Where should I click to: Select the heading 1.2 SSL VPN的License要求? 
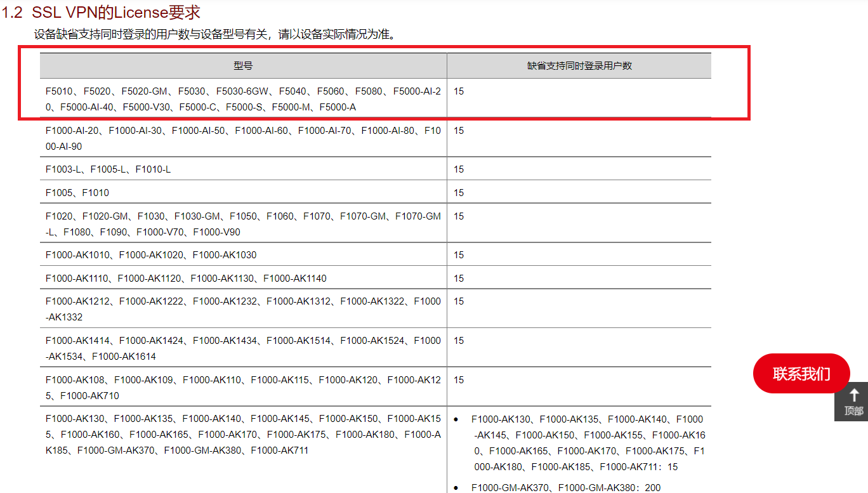click(102, 12)
